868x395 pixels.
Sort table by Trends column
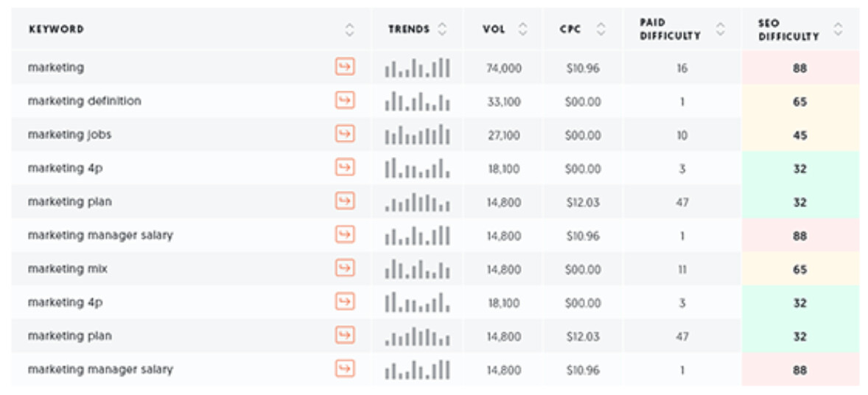pos(442,29)
